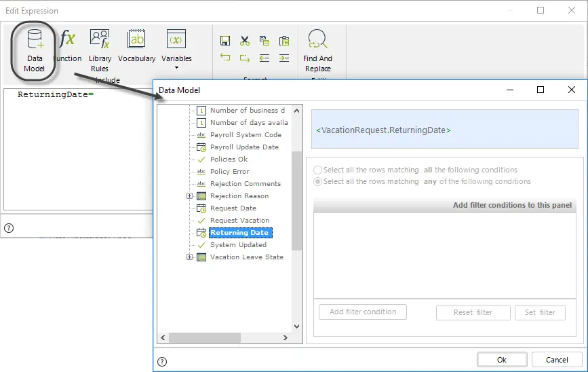
Task: Click the Copy icon in toolbar
Action: (264, 41)
